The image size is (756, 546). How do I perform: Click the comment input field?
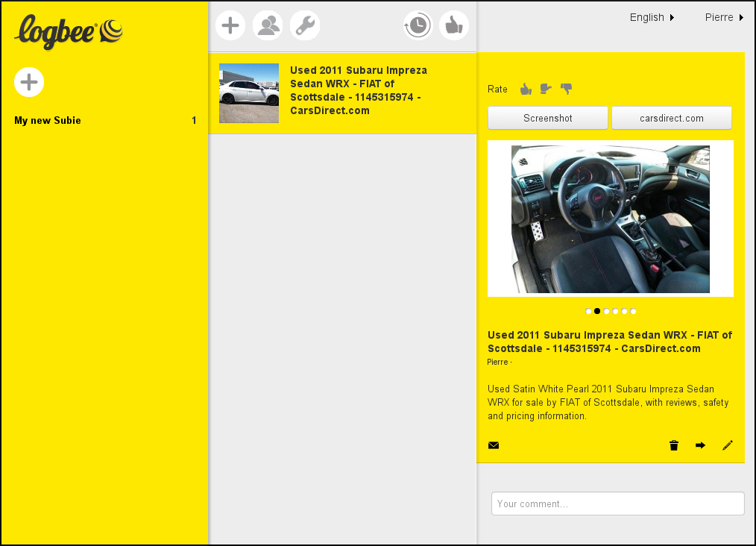(x=617, y=503)
